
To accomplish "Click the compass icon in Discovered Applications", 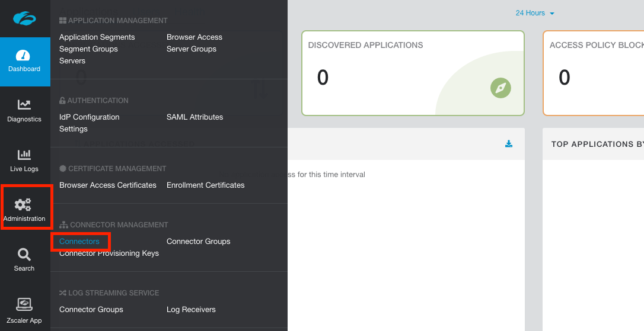I will pyautogui.click(x=500, y=88).
